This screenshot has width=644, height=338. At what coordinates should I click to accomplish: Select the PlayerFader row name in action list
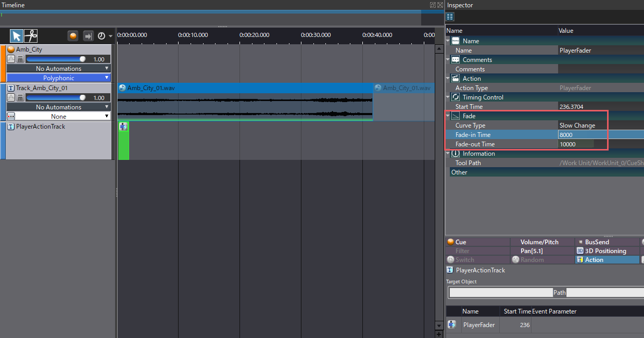pos(479,325)
